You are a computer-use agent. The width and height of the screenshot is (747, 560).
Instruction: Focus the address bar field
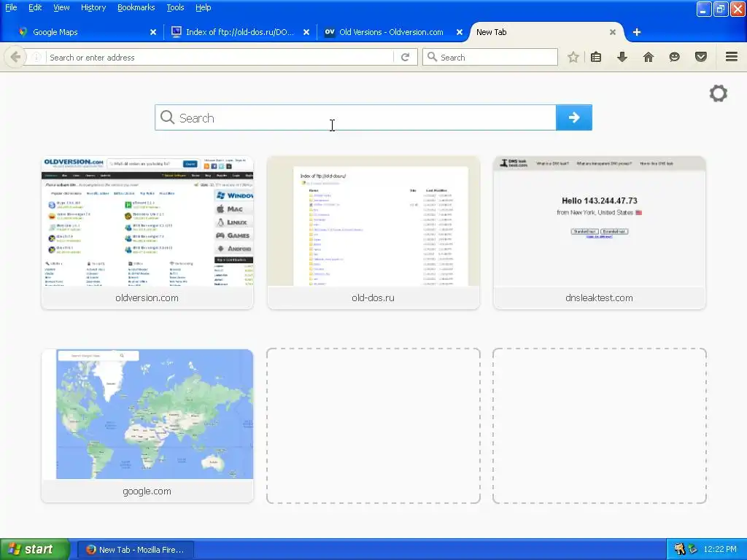point(219,58)
